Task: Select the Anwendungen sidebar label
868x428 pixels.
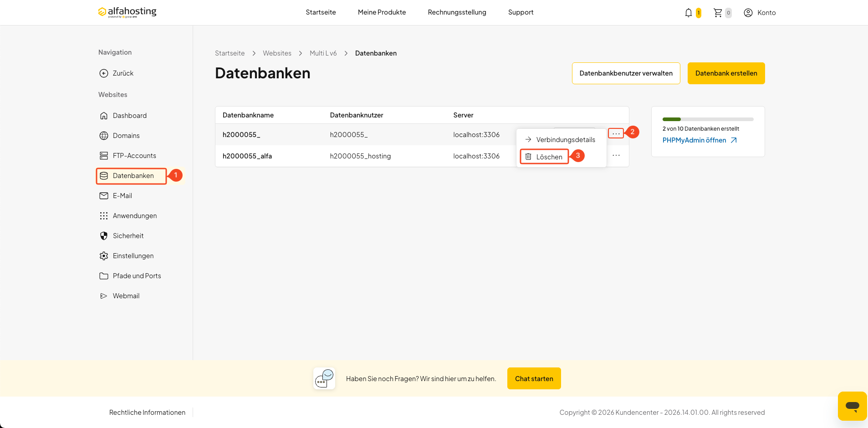Action: [135, 216]
